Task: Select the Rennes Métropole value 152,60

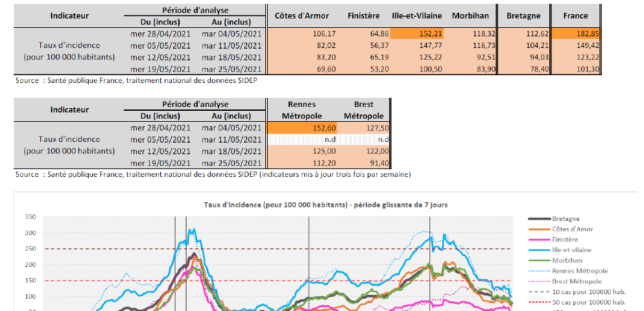Action: point(302,128)
